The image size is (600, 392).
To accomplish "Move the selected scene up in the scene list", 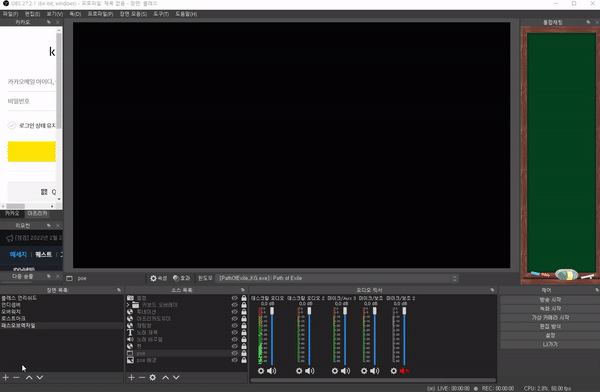I will coord(29,377).
